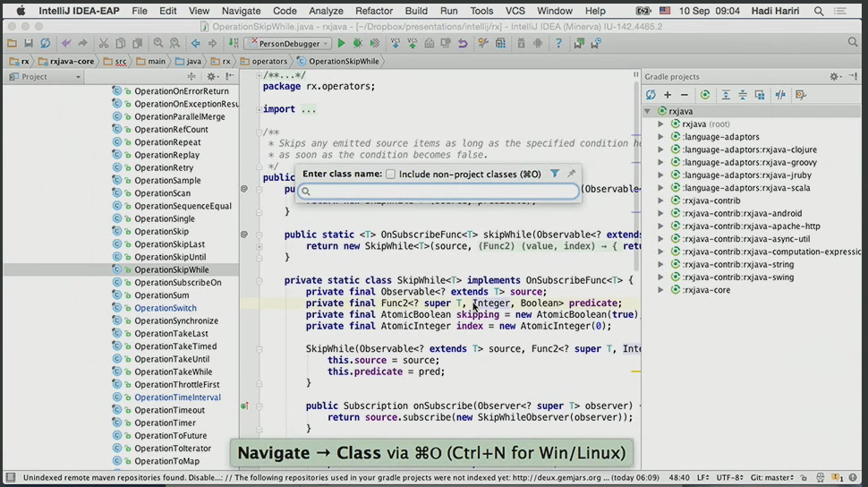Click the Synchronize icon in main toolbar
This screenshot has width=868, height=487.
click(46, 43)
